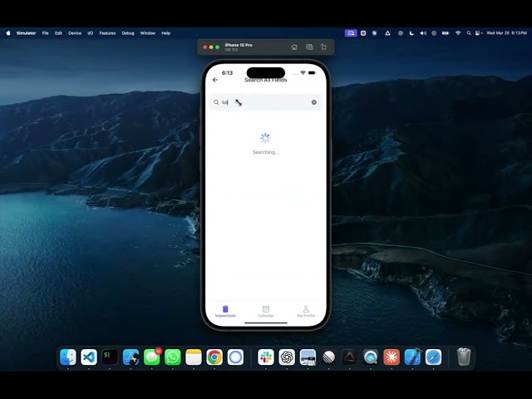
Task: Open Control Center in the menu bar
Action: (479, 33)
